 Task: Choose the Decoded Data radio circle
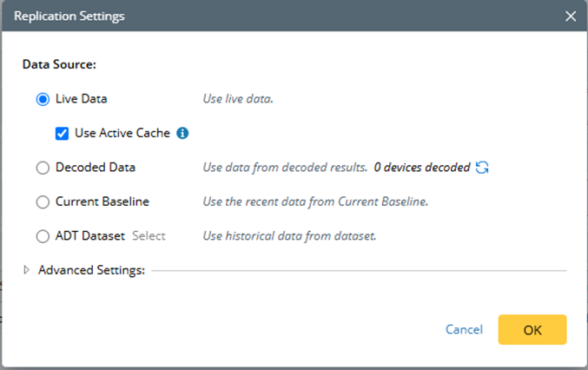43,168
